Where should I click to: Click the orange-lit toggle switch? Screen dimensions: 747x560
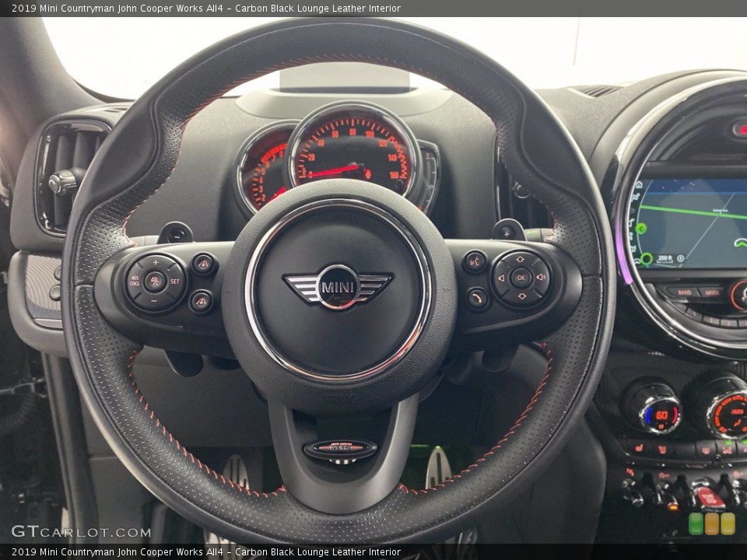tap(670, 497)
